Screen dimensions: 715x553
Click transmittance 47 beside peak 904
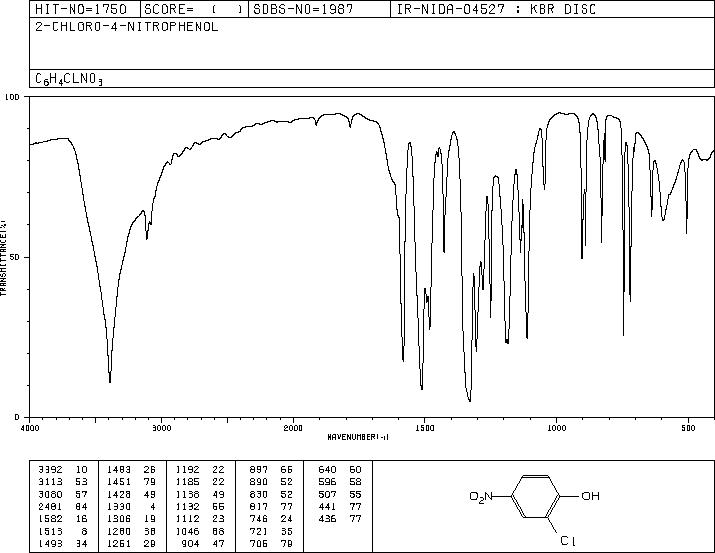[x=218, y=544]
